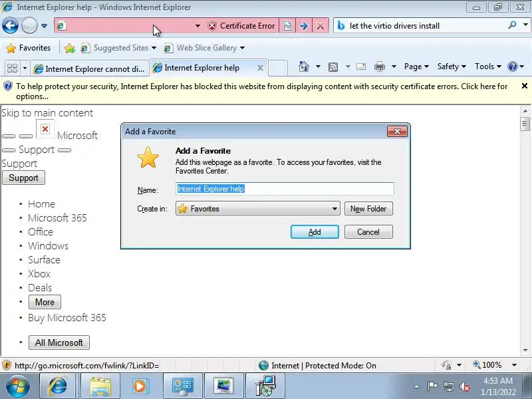Select the 'Internet Explorer help' tab
Viewport: 532px width, 399px height.
[202, 68]
